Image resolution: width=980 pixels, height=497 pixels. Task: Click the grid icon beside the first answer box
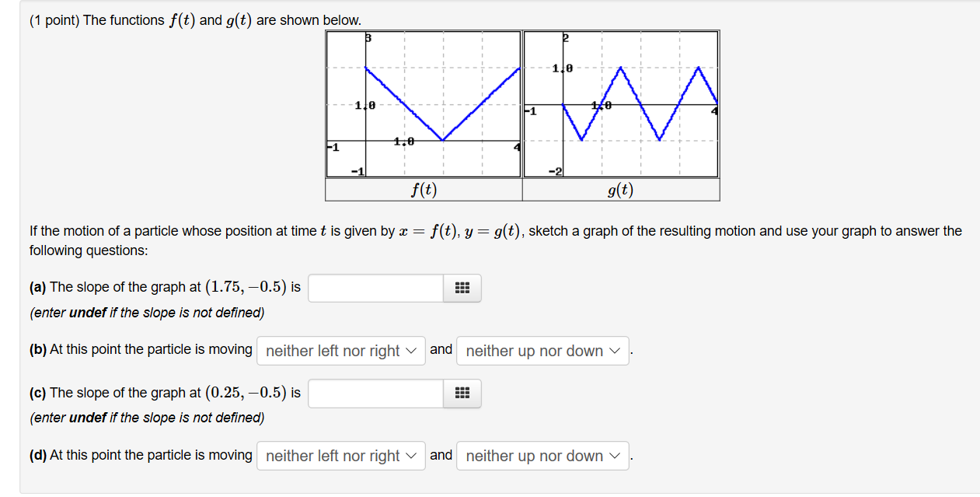[x=462, y=288]
